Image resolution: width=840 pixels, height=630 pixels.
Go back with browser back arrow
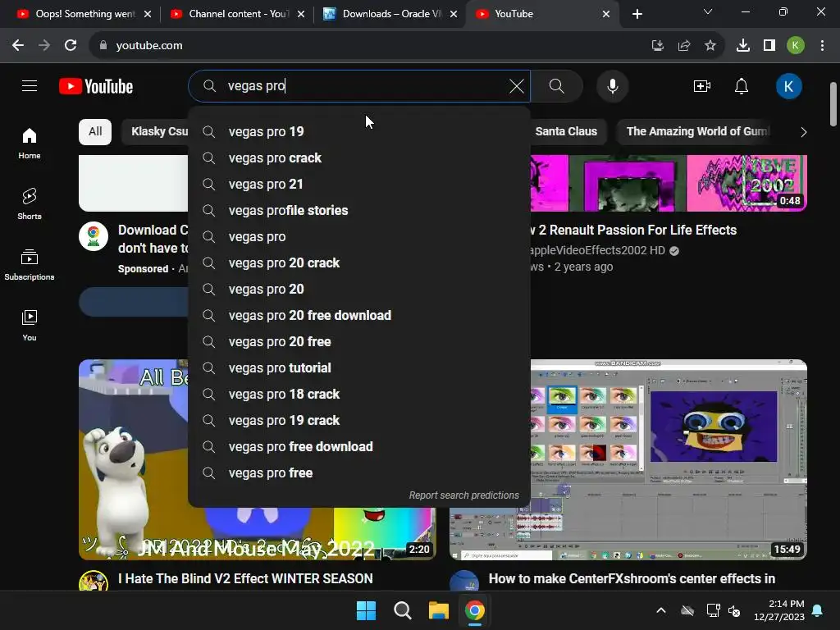[18, 46]
